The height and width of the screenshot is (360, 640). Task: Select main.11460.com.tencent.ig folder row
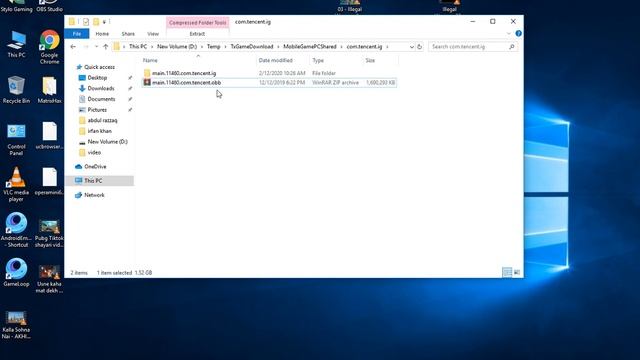pyautogui.click(x=269, y=73)
